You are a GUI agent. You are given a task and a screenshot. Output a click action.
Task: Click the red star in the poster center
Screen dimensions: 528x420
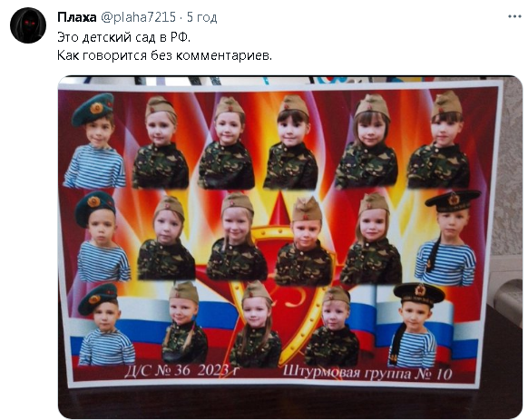tap(279, 210)
